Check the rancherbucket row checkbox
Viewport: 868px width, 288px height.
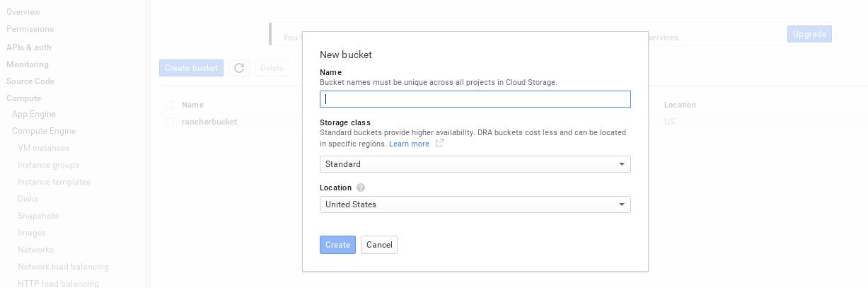(169, 122)
